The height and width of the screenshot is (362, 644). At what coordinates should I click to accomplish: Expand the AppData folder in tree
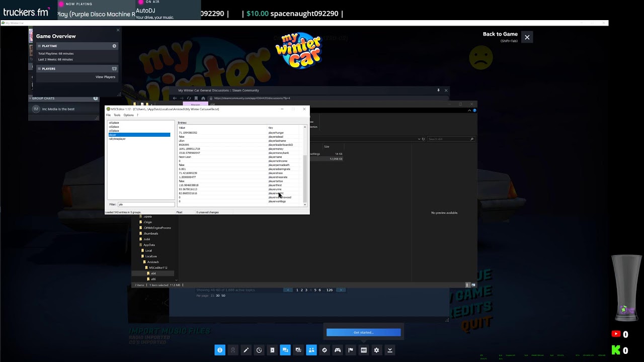(x=149, y=245)
